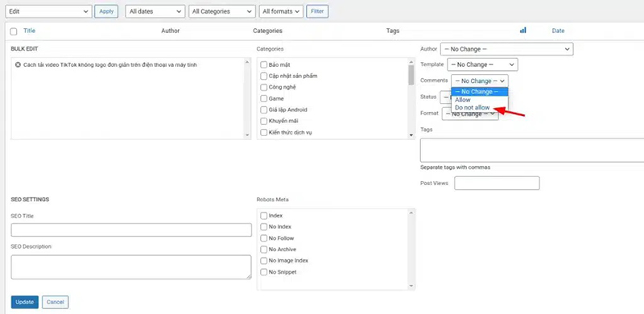Click the Apply button
Image resolution: width=644 pixels, height=314 pixels.
click(x=106, y=11)
